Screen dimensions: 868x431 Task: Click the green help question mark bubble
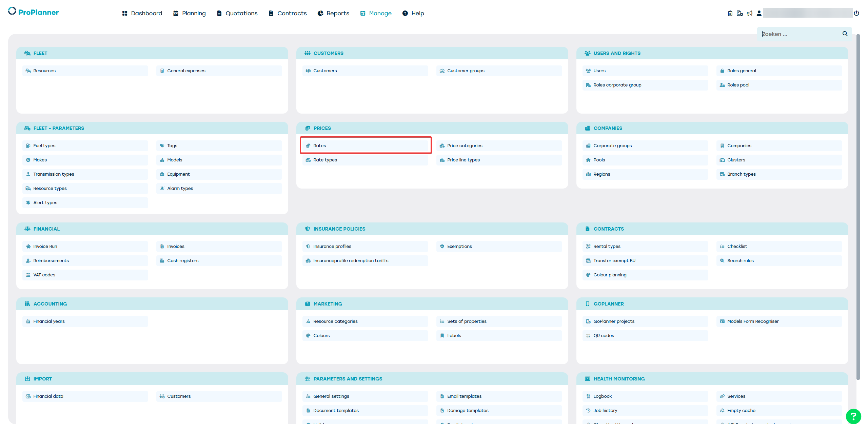[x=853, y=416]
